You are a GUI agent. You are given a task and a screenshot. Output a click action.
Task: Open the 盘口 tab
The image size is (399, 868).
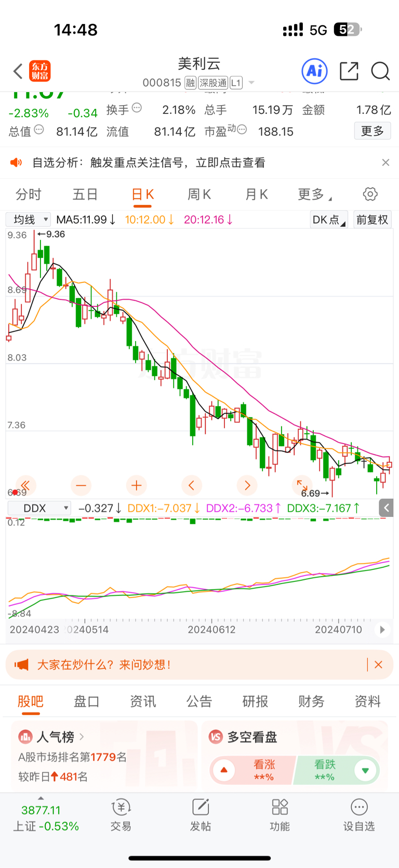(x=87, y=702)
